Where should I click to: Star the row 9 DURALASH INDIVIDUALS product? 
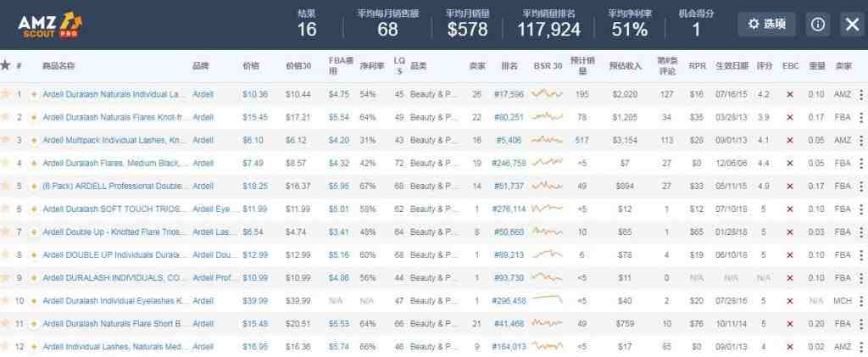(x=5, y=277)
